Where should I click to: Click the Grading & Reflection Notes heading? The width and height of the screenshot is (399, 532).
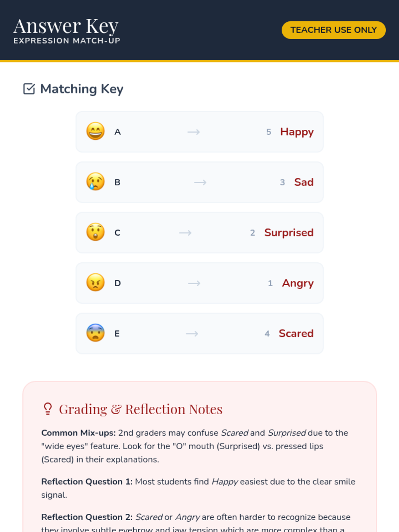pyautogui.click(x=141, y=409)
